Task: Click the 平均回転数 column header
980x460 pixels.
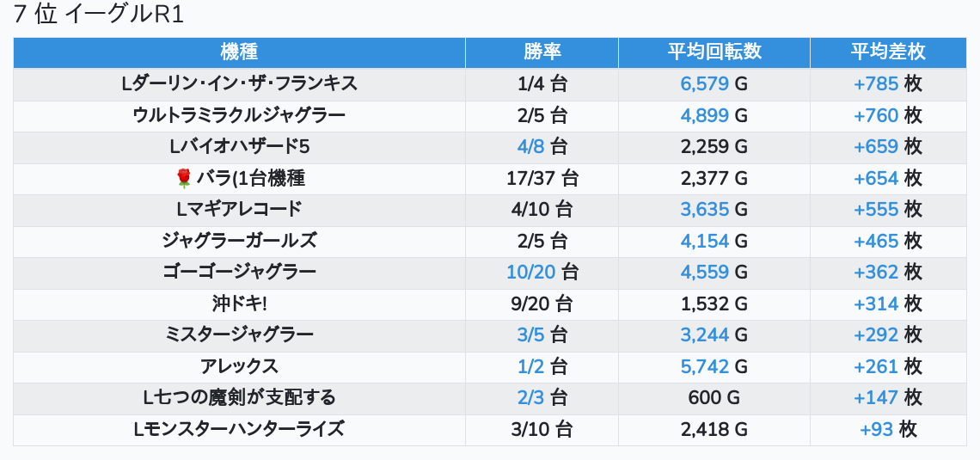Action: click(x=714, y=52)
